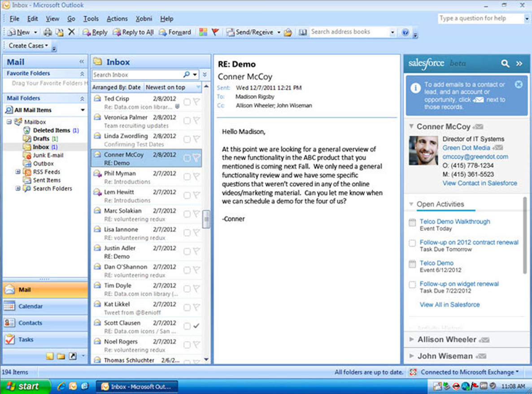Click the Shortcuts icon in navigation pane
532x394 pixels.
73,356
